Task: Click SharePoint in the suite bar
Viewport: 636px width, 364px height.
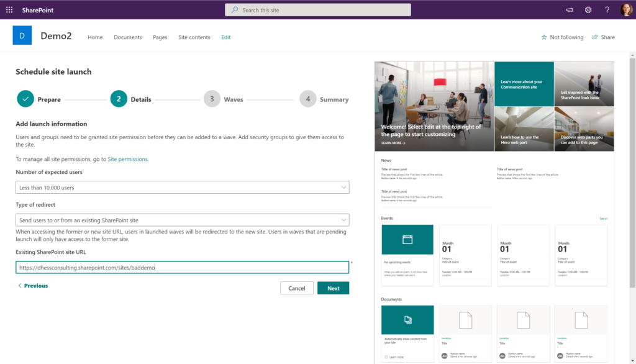Action: click(x=38, y=10)
